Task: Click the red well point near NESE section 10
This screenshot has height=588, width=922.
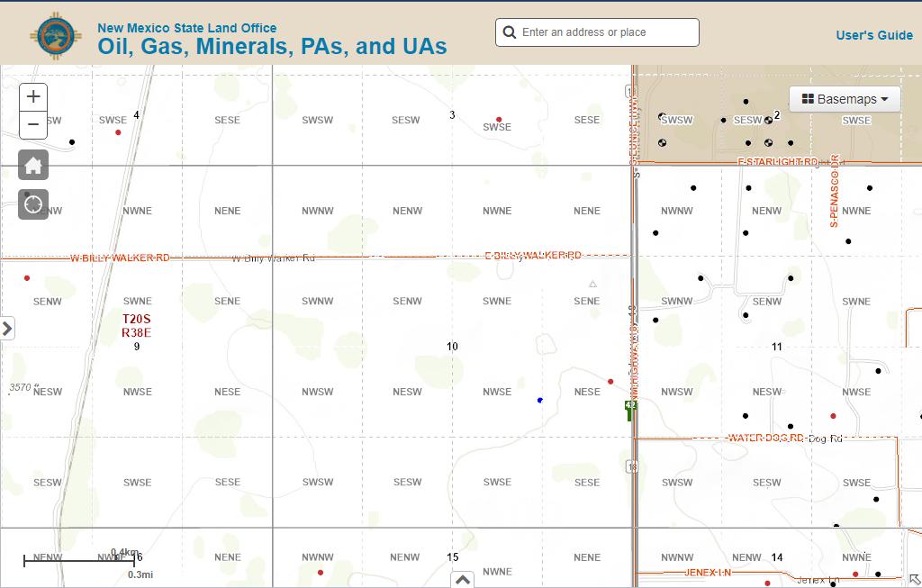Action: tap(610, 382)
